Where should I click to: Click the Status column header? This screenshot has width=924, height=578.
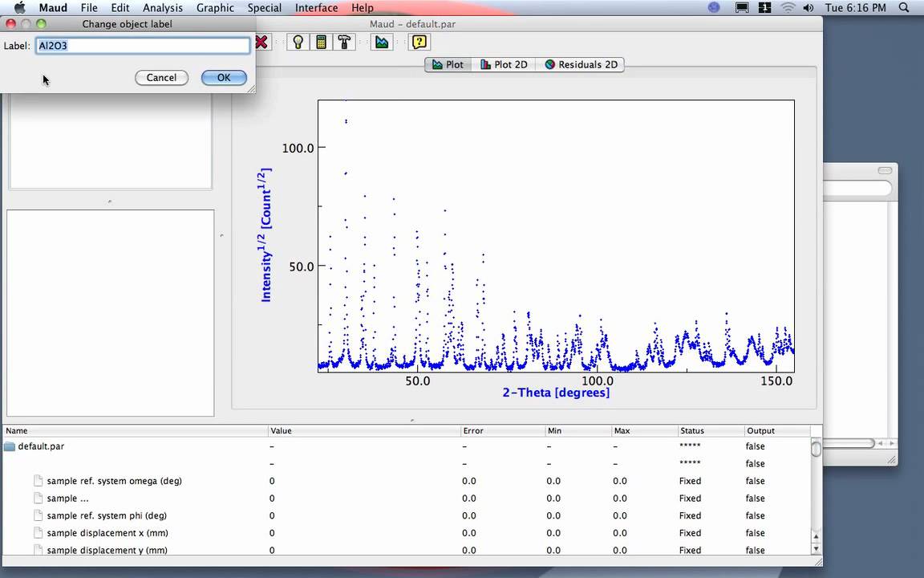pos(710,430)
